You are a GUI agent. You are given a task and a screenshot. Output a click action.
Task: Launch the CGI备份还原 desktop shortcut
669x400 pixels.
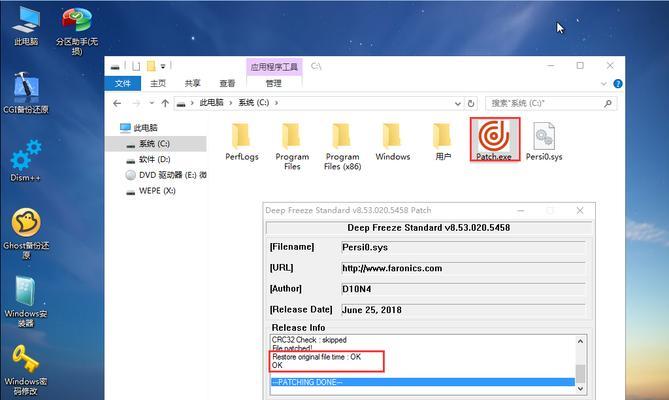point(26,93)
